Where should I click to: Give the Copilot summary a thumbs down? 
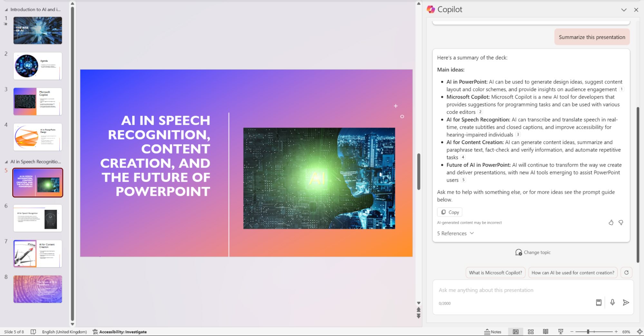620,222
